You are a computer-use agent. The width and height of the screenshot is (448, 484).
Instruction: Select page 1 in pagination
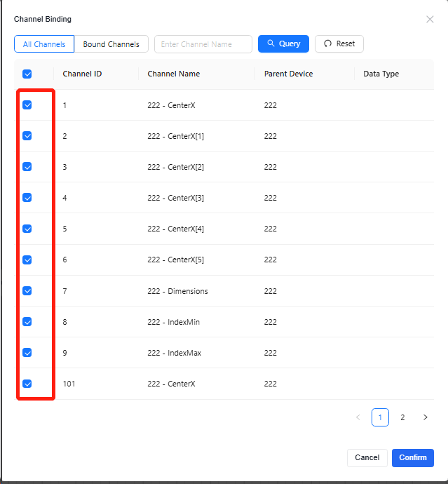click(380, 417)
